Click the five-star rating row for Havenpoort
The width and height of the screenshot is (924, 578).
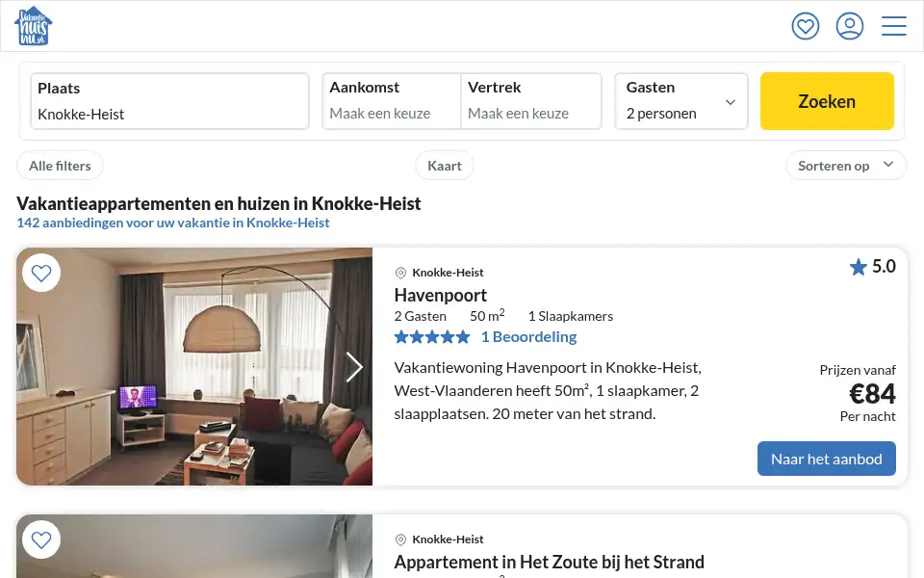click(432, 337)
